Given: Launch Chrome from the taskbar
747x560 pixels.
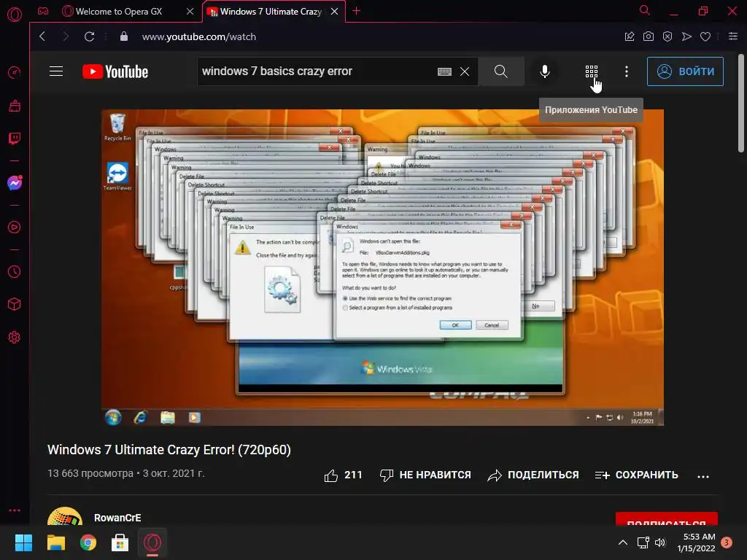Looking at the screenshot, I should click(x=88, y=542).
